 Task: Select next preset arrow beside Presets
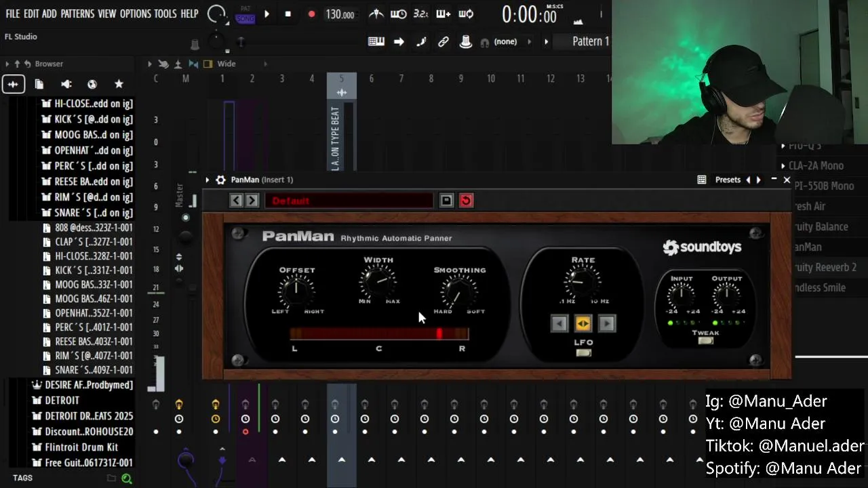point(758,180)
